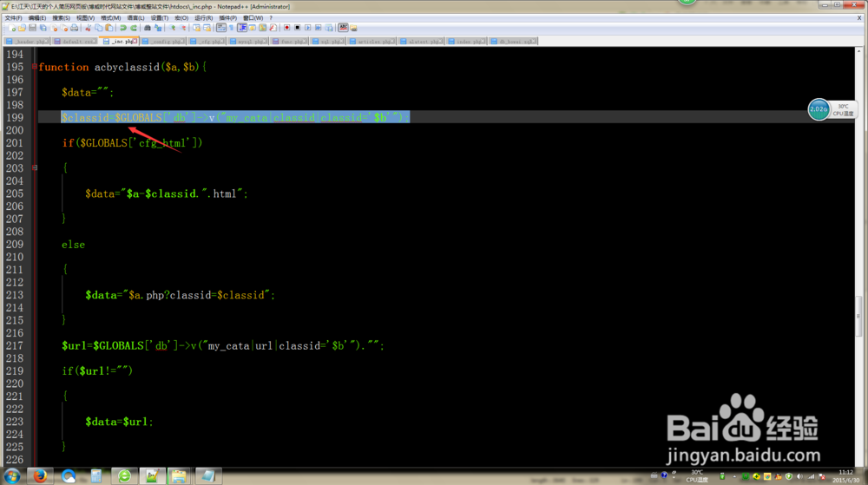Click code text on line 205

tap(166, 193)
